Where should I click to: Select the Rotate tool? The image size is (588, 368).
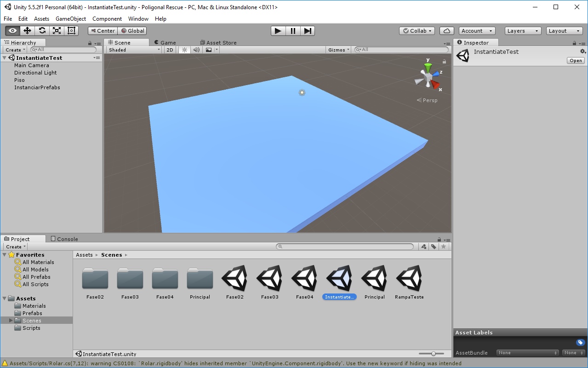pyautogui.click(x=42, y=31)
